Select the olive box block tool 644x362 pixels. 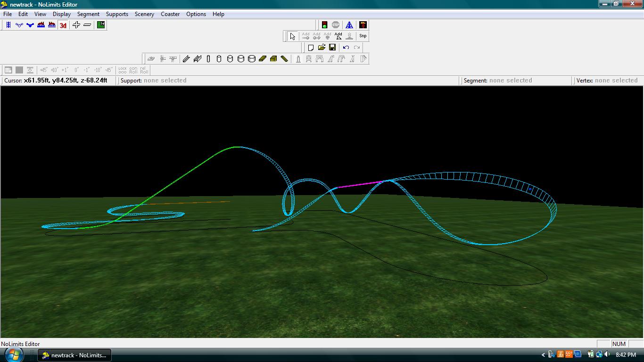[x=273, y=59]
